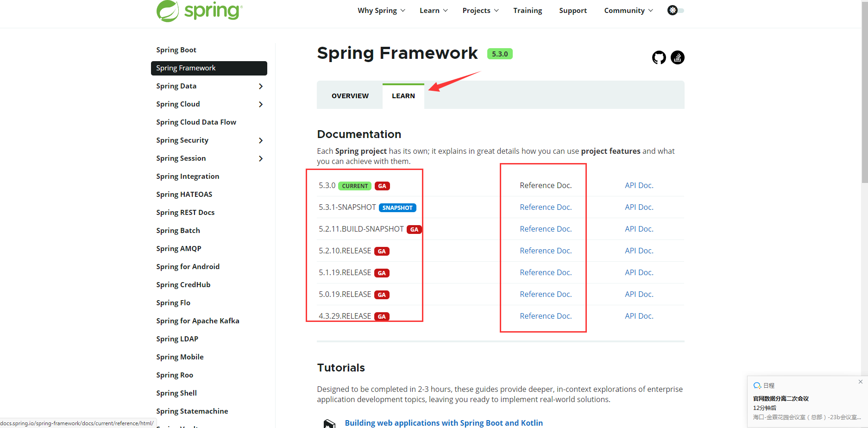Open API Doc. for 5.1.19.RELEASE

(639, 272)
